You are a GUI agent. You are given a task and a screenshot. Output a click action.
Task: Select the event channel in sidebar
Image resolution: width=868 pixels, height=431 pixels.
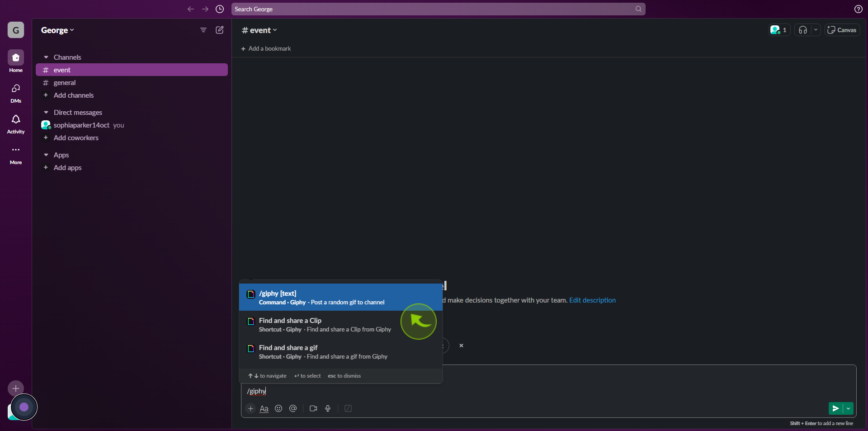coord(132,70)
